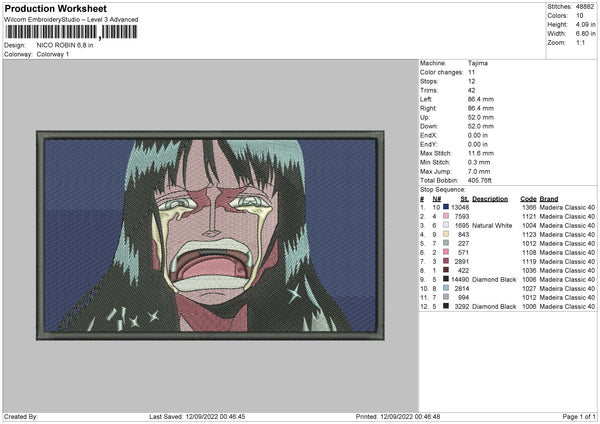Select thread code 1366 in the table

pyautogui.click(x=529, y=207)
